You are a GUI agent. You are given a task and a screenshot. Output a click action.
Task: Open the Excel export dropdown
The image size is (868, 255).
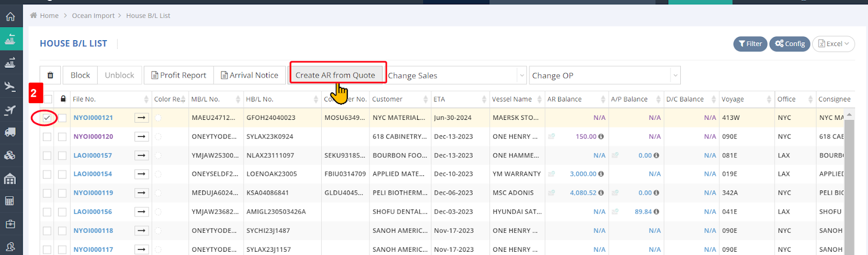(833, 44)
